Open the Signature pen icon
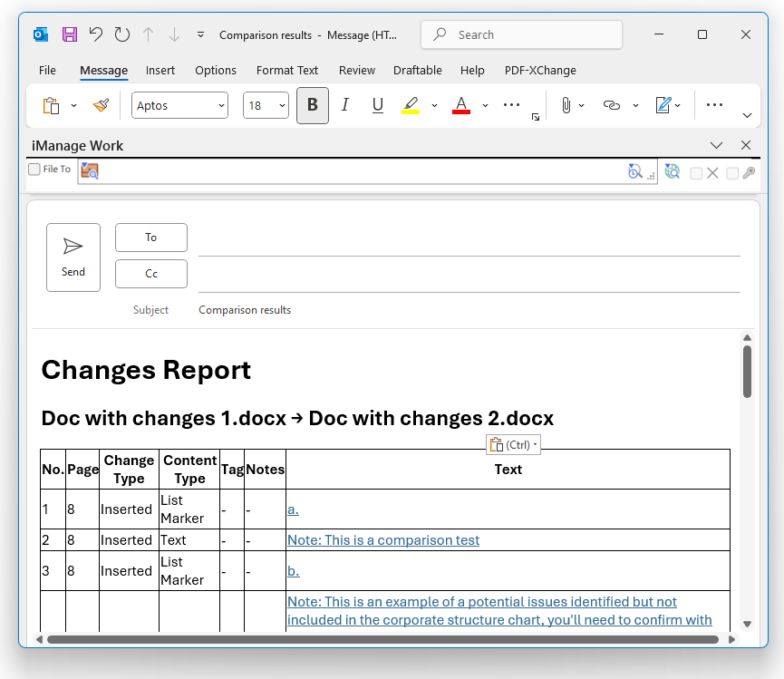Viewport: 784px width, 679px height. point(663,105)
